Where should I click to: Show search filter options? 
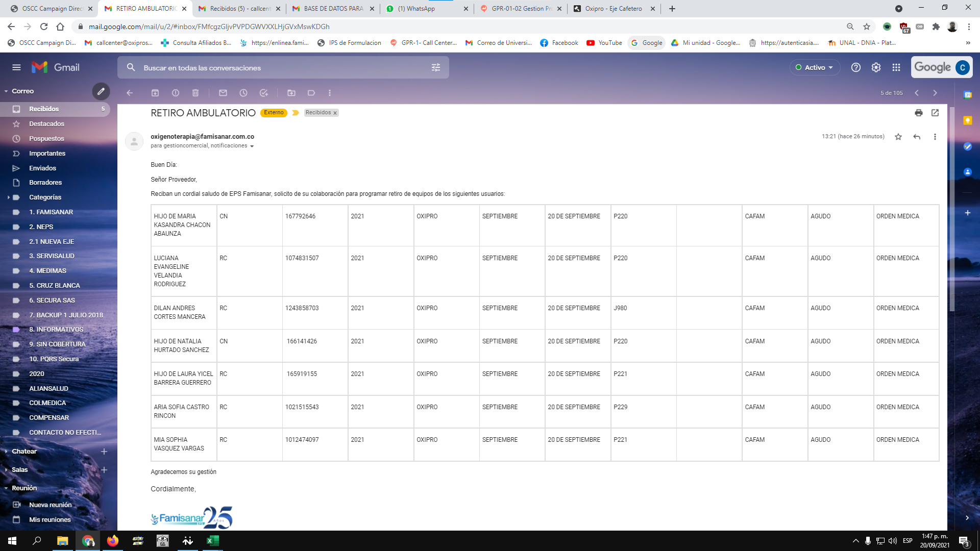(x=436, y=67)
